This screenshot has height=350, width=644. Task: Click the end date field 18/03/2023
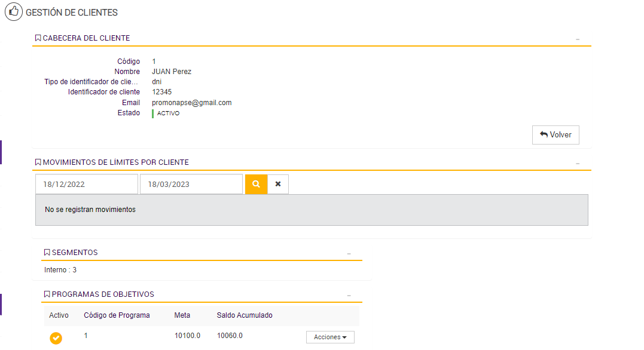point(191,185)
